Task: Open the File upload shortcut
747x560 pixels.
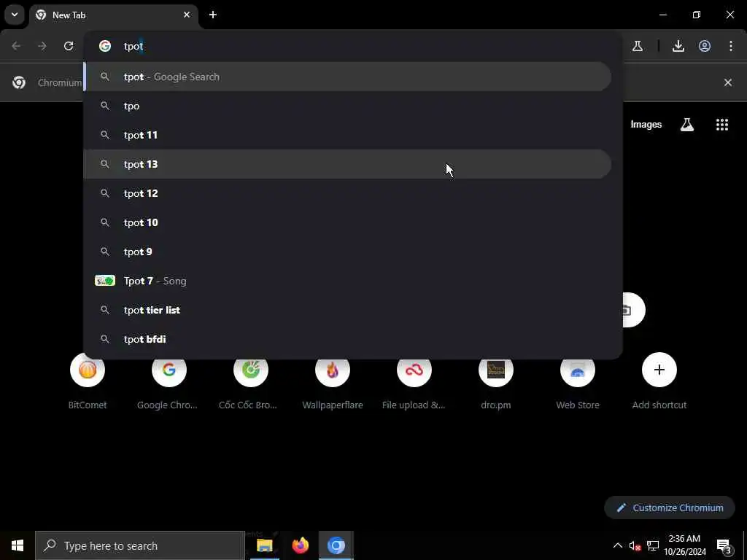Action: click(x=414, y=381)
